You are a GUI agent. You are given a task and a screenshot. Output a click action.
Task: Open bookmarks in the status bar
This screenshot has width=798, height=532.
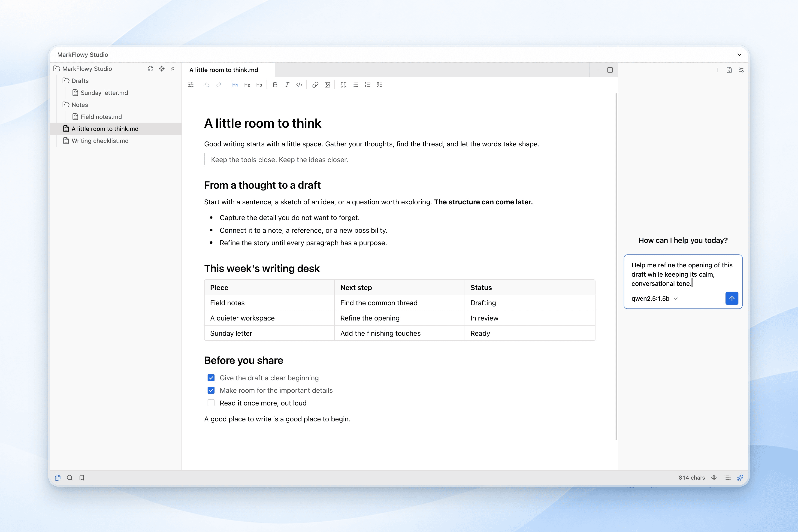82,478
